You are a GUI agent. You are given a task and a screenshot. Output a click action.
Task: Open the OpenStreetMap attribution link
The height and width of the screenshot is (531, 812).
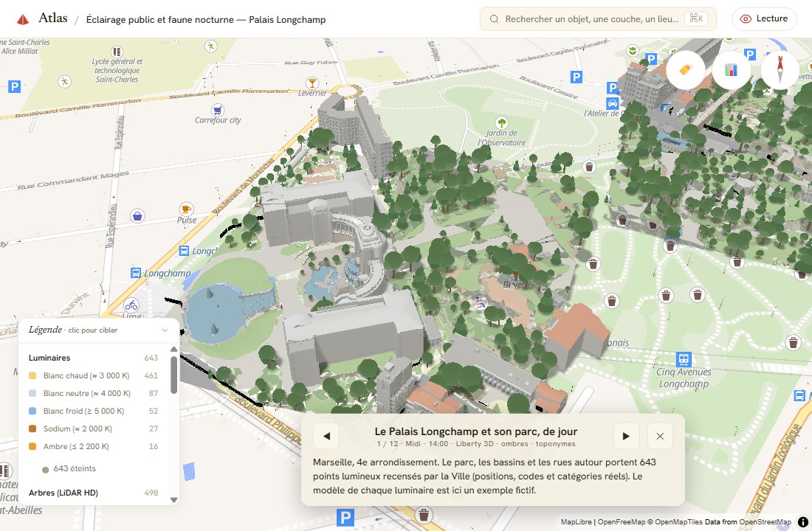765,521
